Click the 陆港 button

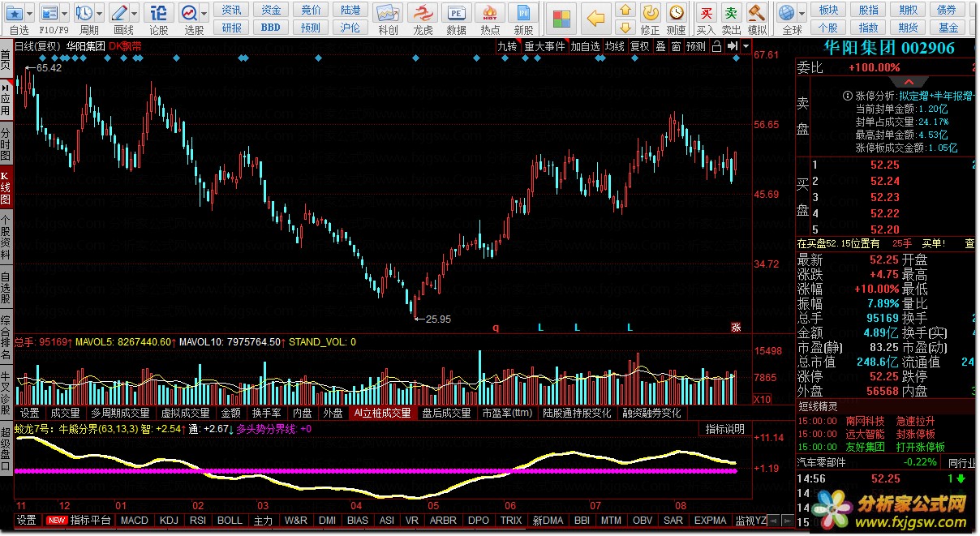coord(350,10)
